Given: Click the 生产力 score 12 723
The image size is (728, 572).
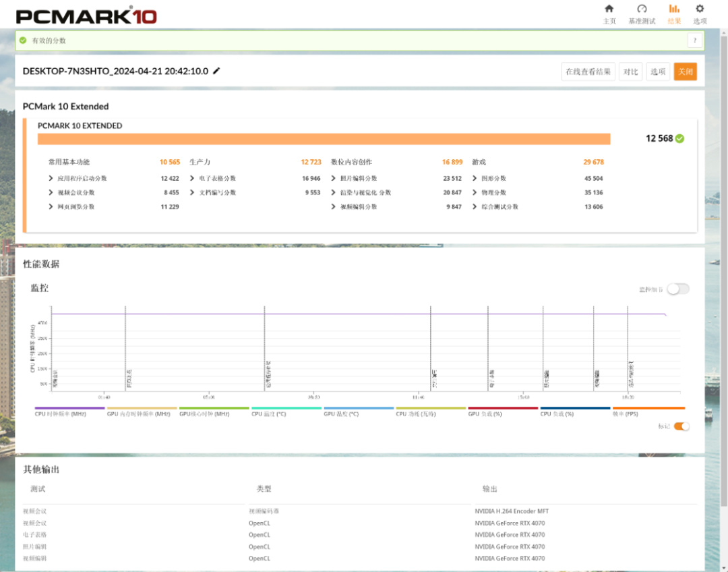Looking at the screenshot, I should click(x=311, y=162).
